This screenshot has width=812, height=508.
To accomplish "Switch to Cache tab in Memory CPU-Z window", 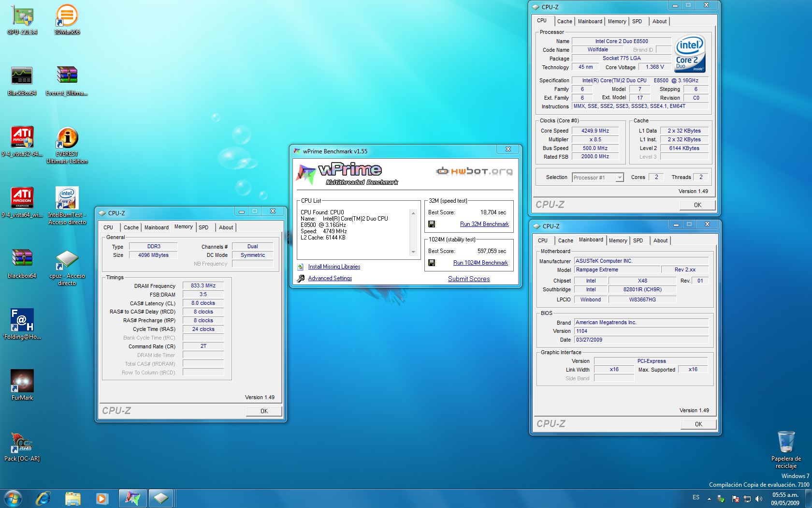I will coord(131,227).
